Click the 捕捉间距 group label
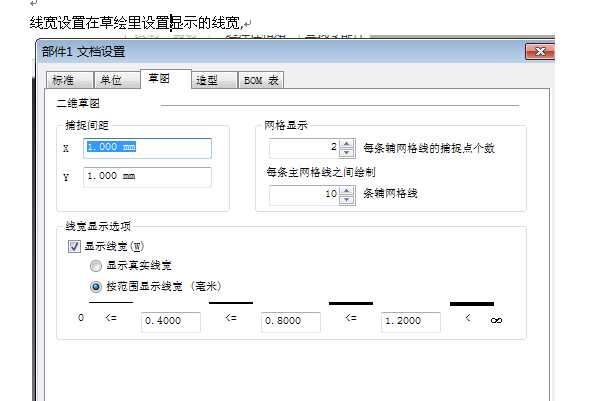The height and width of the screenshot is (401, 610). pyautogui.click(x=87, y=125)
